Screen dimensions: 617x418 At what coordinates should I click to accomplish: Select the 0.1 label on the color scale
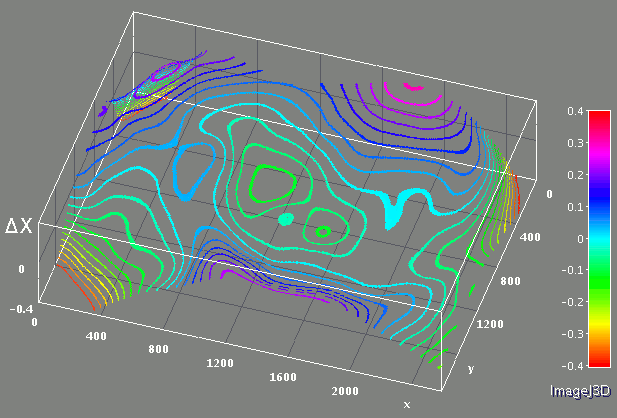(x=575, y=207)
